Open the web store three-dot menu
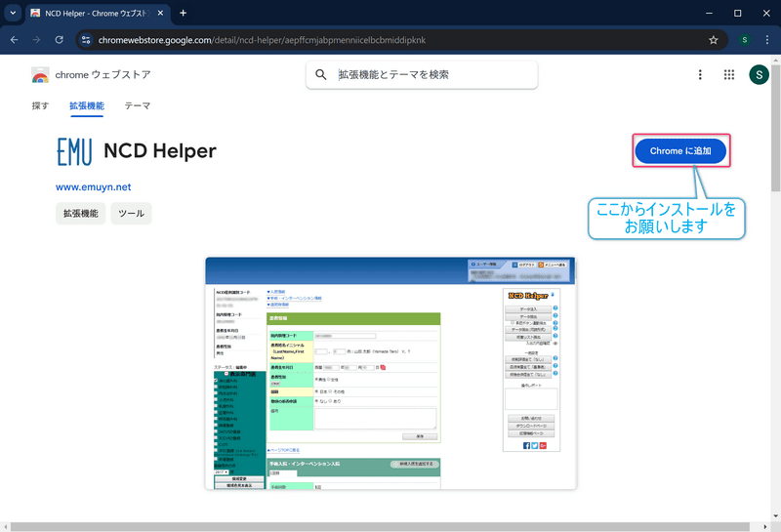Image resolution: width=781 pixels, height=532 pixels. (x=700, y=75)
